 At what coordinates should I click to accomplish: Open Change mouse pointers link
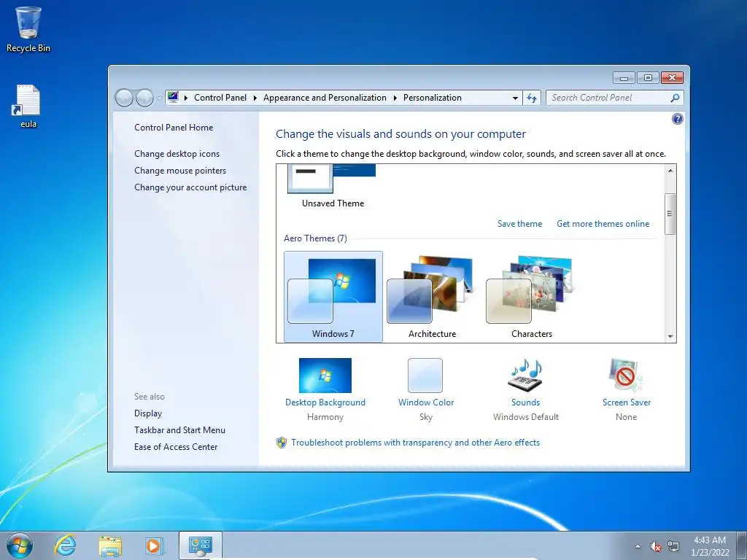pos(180,171)
